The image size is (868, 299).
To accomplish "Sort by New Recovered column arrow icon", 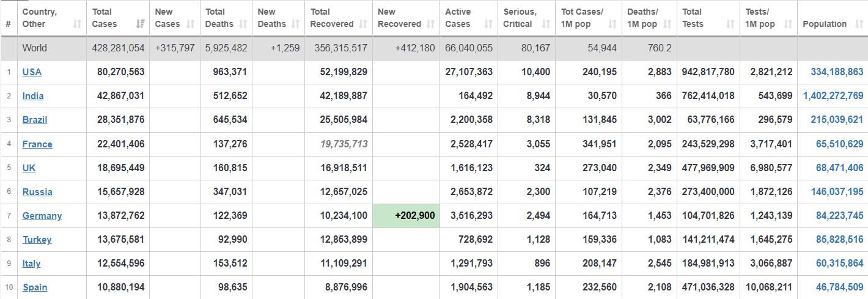I will click(430, 24).
